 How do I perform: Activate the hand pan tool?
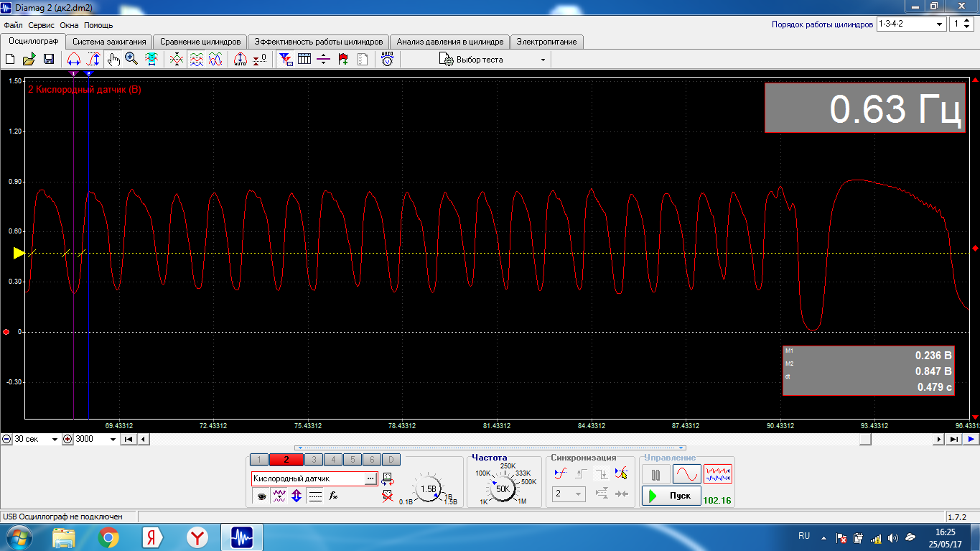click(x=113, y=60)
